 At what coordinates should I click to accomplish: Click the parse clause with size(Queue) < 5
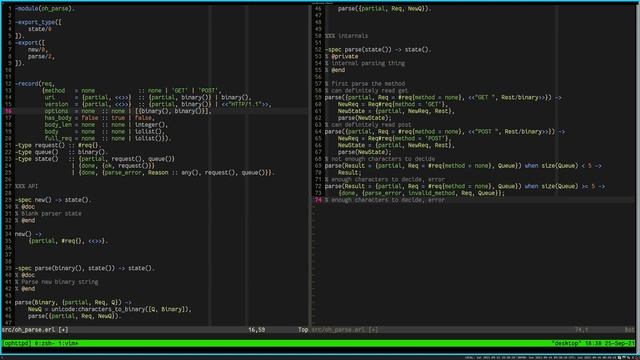pos(463,166)
